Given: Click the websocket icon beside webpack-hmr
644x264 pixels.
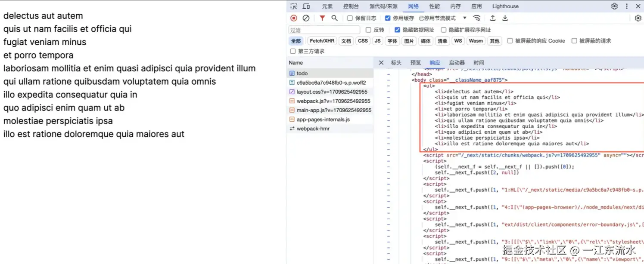Looking at the screenshot, I should (292, 129).
